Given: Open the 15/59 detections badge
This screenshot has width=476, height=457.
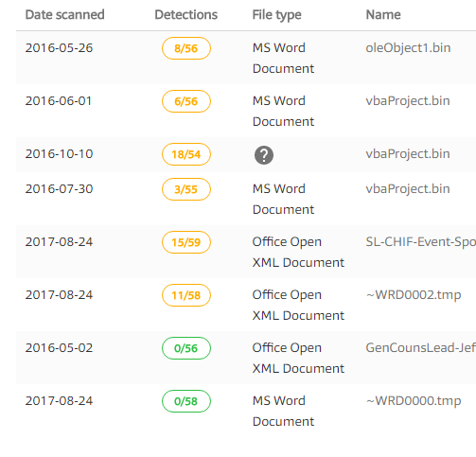Looking at the screenshot, I should point(186,242).
